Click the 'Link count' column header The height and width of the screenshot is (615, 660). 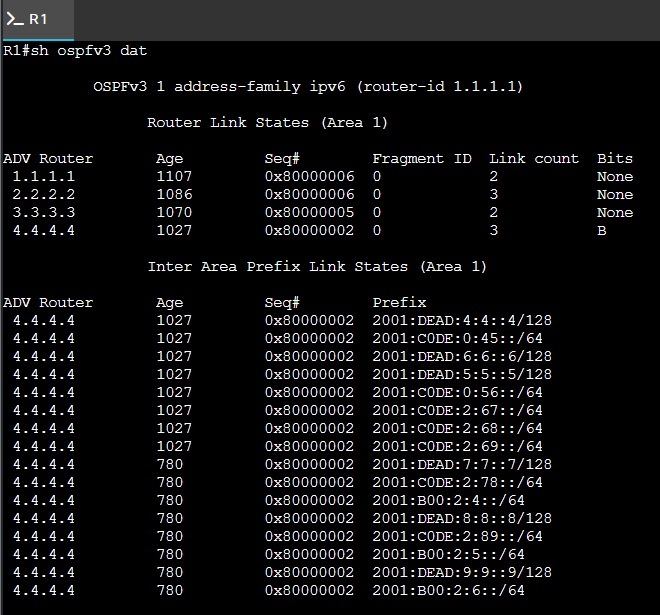click(534, 159)
